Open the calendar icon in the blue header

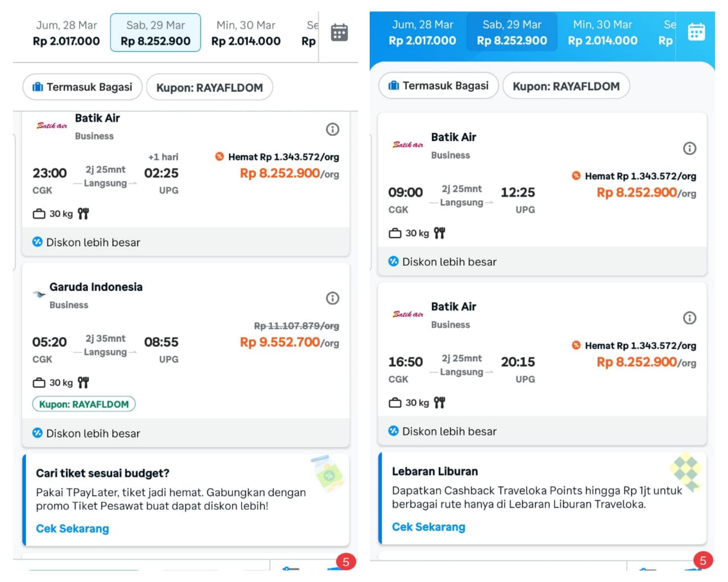[x=696, y=32]
